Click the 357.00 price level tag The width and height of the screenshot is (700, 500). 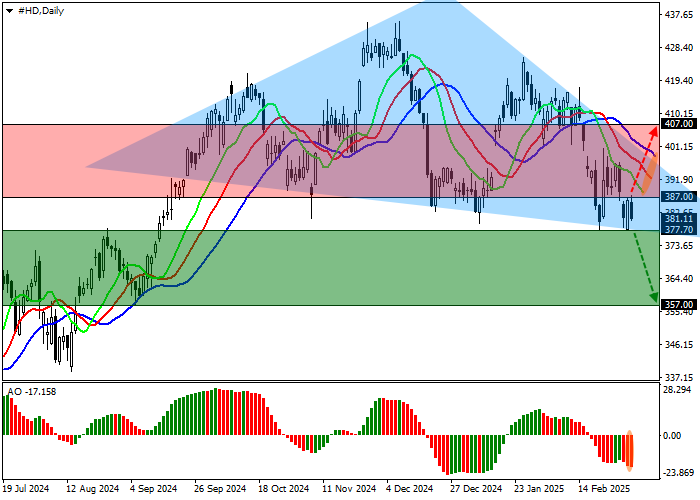pyautogui.click(x=678, y=305)
